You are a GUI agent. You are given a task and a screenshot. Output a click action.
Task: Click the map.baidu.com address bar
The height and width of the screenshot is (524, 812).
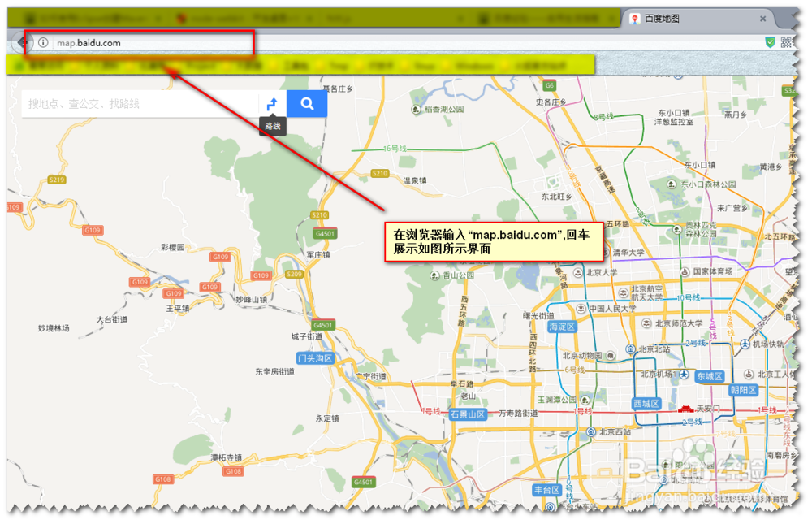140,42
